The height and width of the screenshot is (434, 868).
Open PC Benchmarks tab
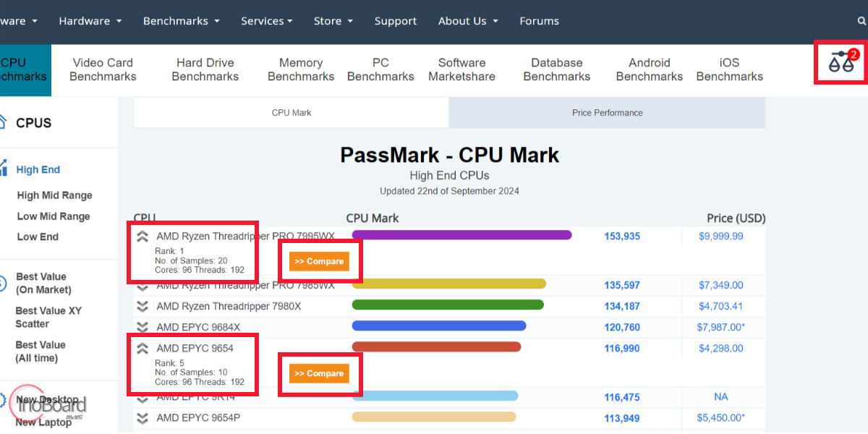point(380,69)
